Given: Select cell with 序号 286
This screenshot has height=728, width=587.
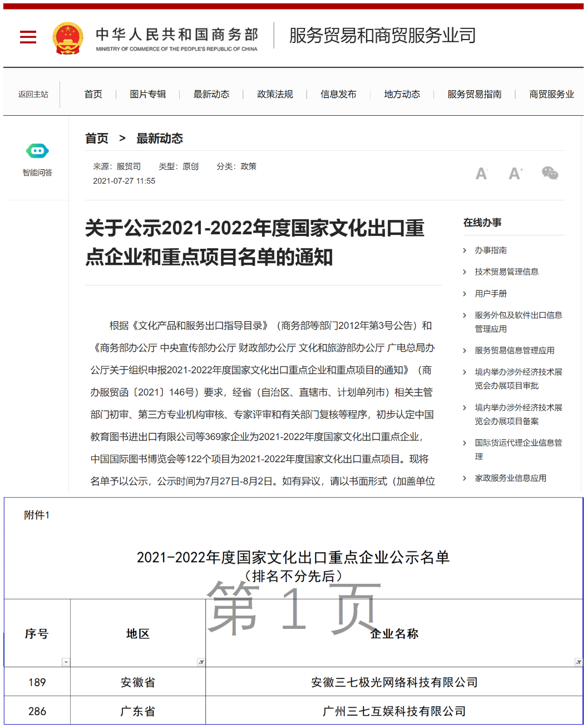Looking at the screenshot, I should [x=37, y=711].
